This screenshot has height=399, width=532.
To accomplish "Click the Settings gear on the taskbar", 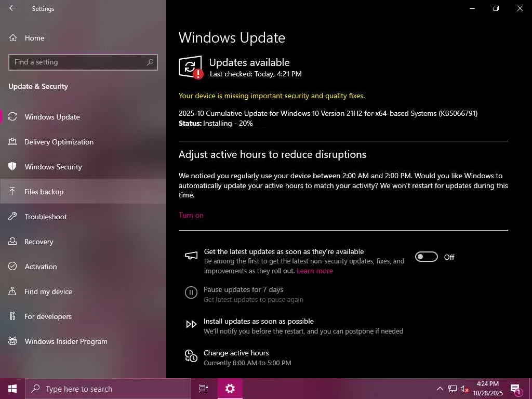I will click(x=230, y=389).
